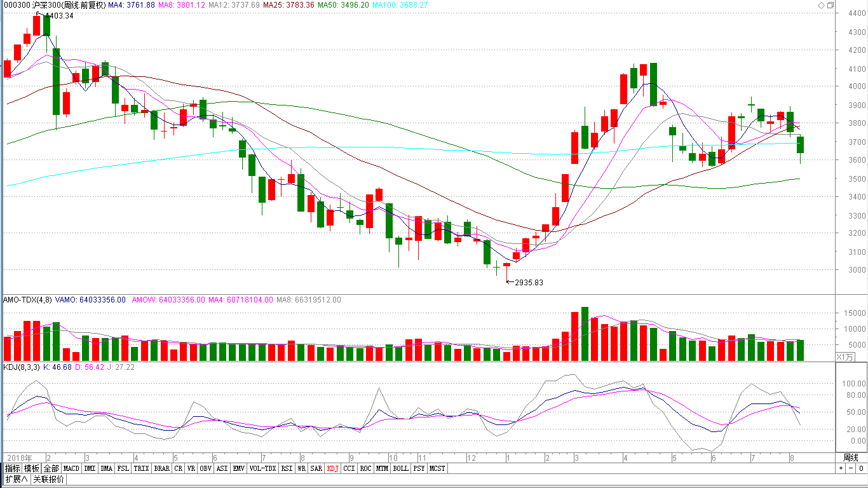Switch to the MCST indicator
Screen dimensions: 868x488
tap(437, 468)
